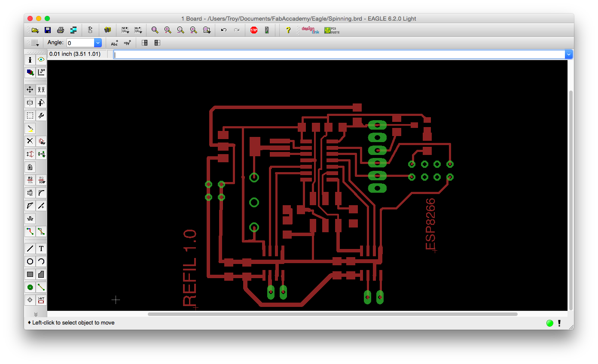Select the Info tool
The width and height of the screenshot is (598, 364).
coord(30,60)
